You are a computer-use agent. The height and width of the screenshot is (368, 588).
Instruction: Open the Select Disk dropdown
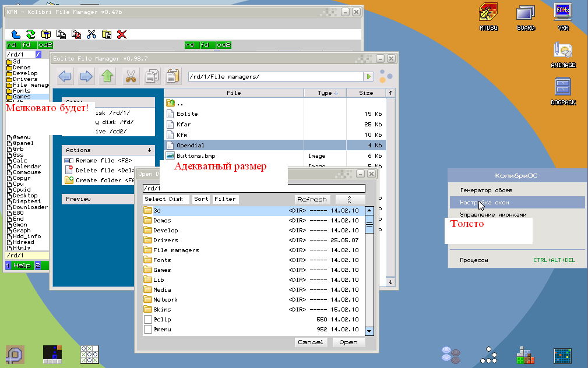click(164, 199)
